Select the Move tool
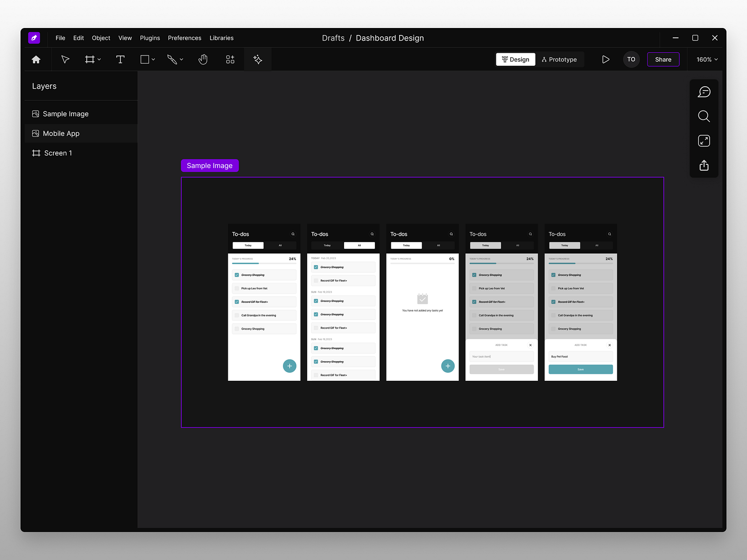Viewport: 747px width, 560px height. click(x=65, y=59)
